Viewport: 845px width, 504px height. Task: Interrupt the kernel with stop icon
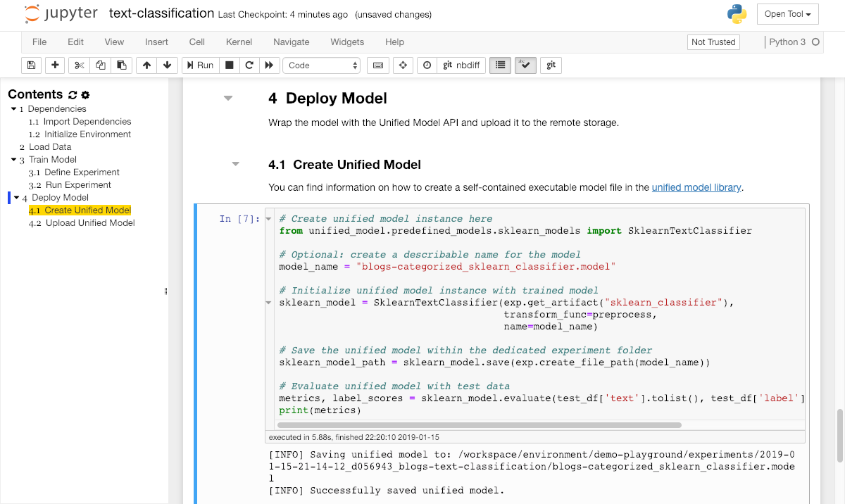(x=229, y=65)
